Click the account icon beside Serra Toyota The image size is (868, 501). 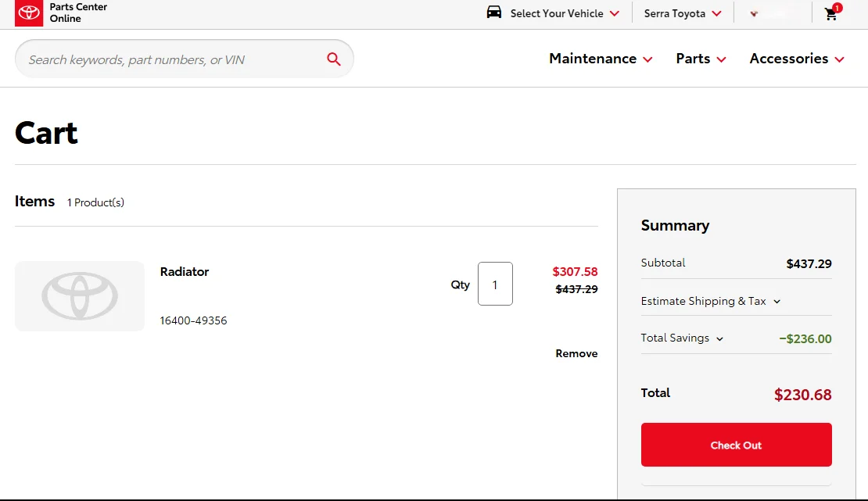coord(754,13)
